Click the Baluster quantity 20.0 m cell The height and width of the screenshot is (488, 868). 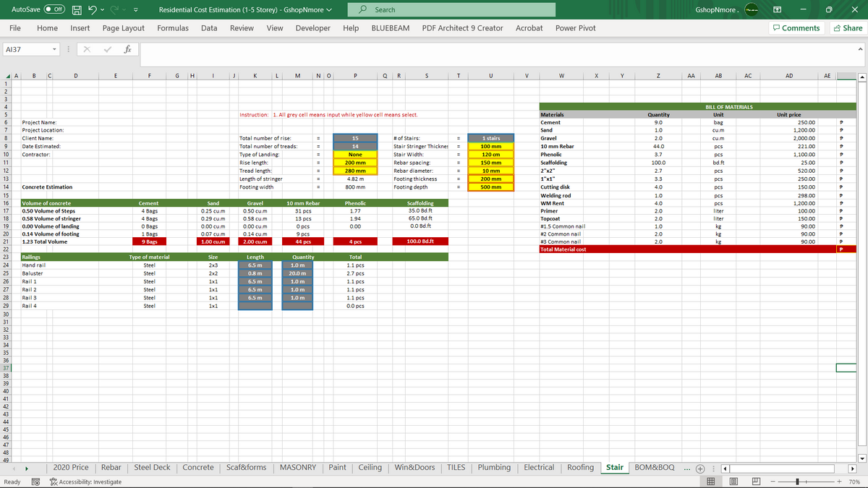point(297,274)
